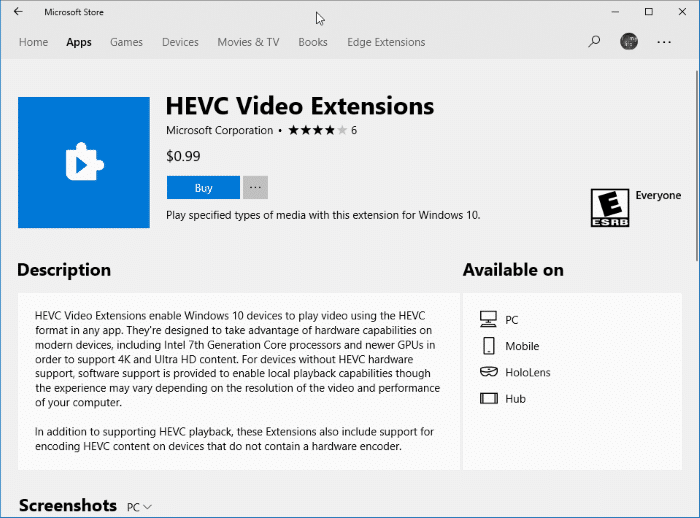Click the star rating for the app
The image size is (700, 518).
pos(317,130)
